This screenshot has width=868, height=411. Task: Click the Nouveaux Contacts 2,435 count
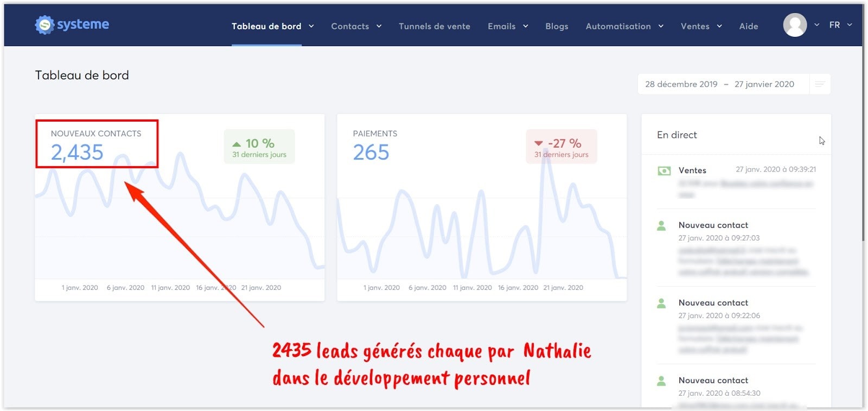pos(77,153)
